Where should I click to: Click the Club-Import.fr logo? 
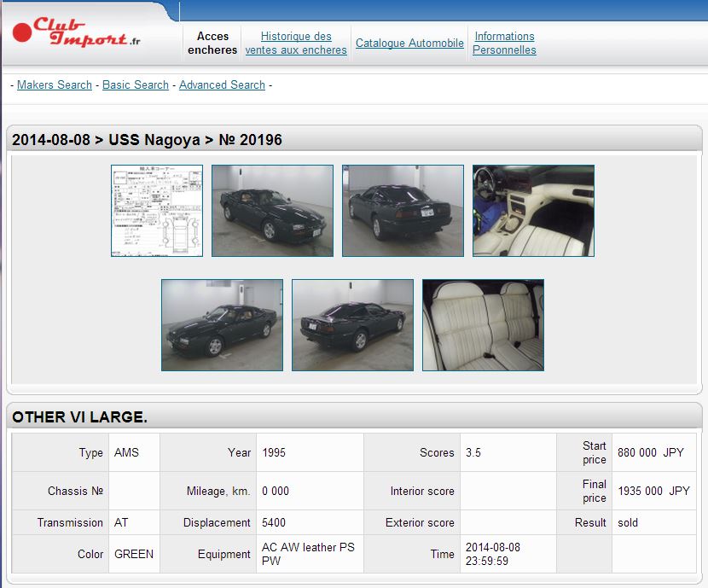tap(77, 34)
